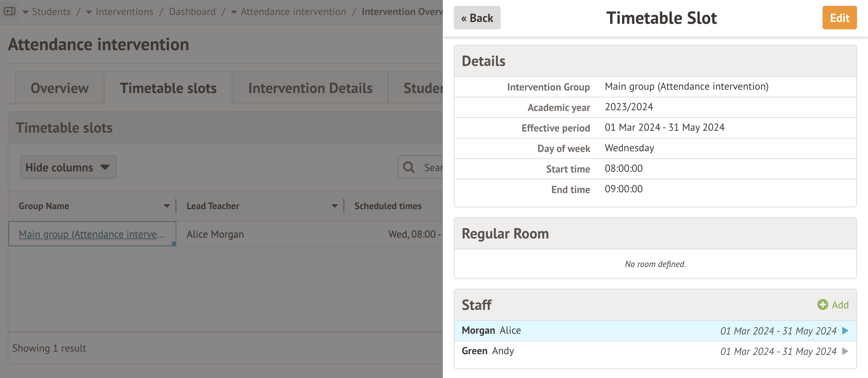
Task: Expand Attendance intervention breadcrumb dropdown arrow
Action: pyautogui.click(x=234, y=12)
